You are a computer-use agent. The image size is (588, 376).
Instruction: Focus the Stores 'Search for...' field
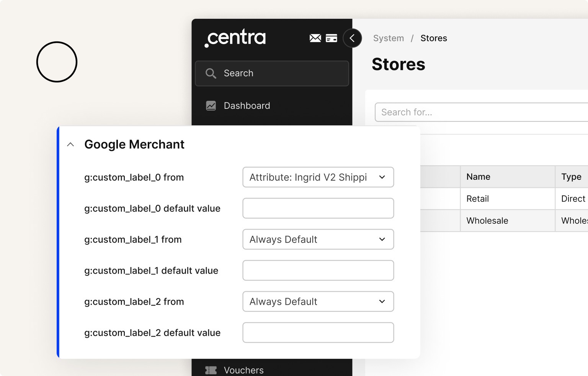(479, 112)
